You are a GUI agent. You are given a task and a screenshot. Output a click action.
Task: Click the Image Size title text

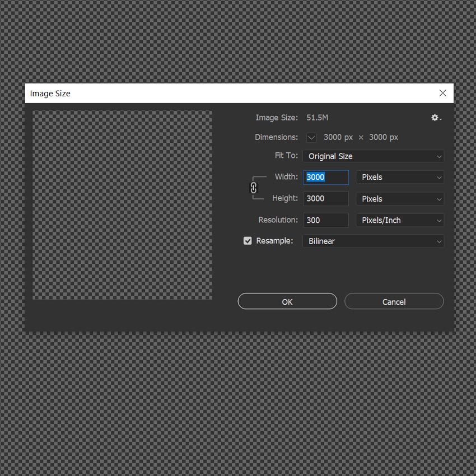point(50,94)
